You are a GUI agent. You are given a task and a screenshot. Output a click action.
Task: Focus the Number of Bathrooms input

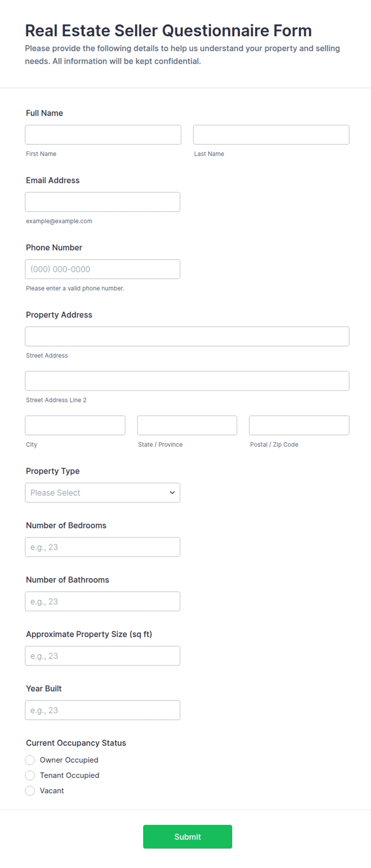(103, 602)
